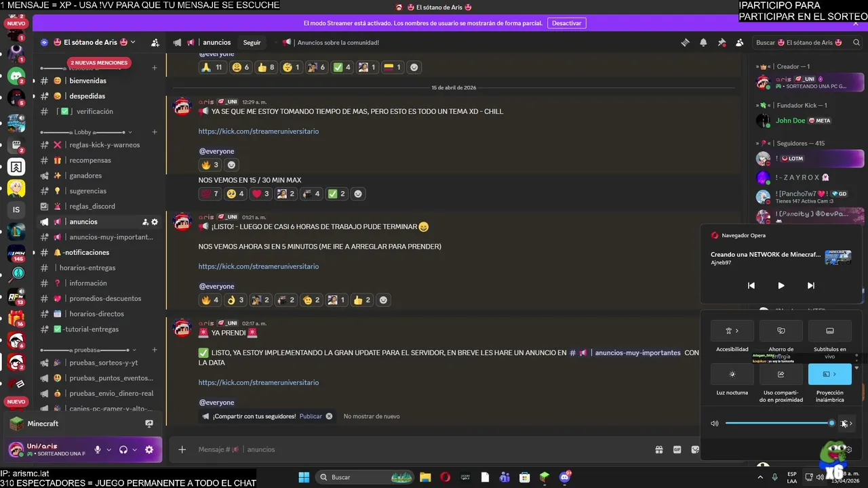Screen dimensions: 868x488
Task: Click in message input field anuncios
Action: [x=420, y=449]
